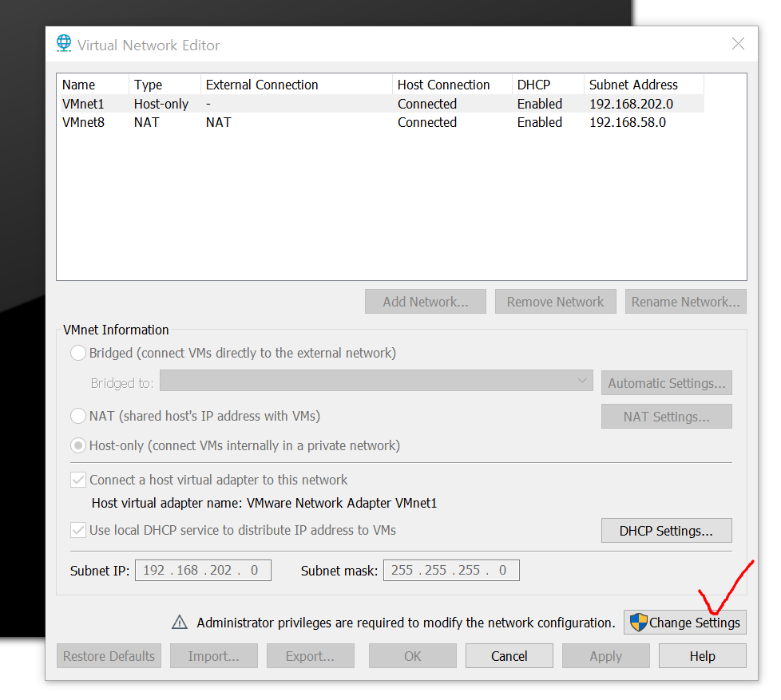Click the Change Settings button
The image size is (781, 700).
pos(685,623)
